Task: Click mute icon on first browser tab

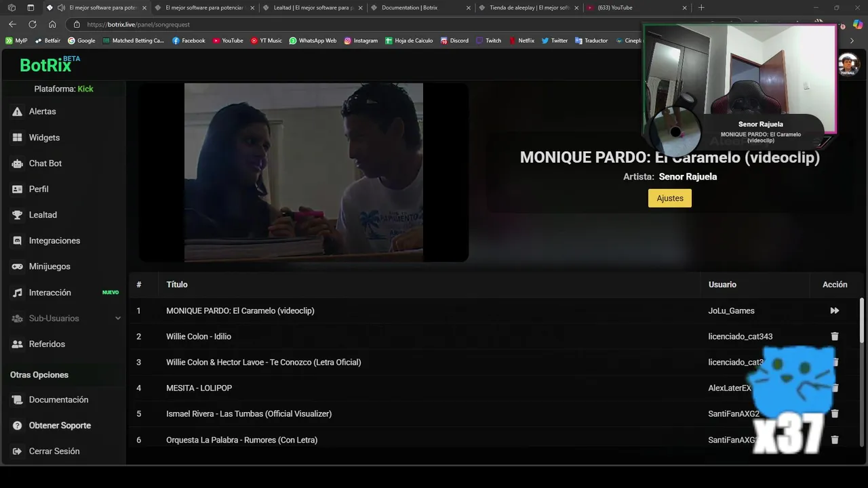Action: (x=61, y=7)
